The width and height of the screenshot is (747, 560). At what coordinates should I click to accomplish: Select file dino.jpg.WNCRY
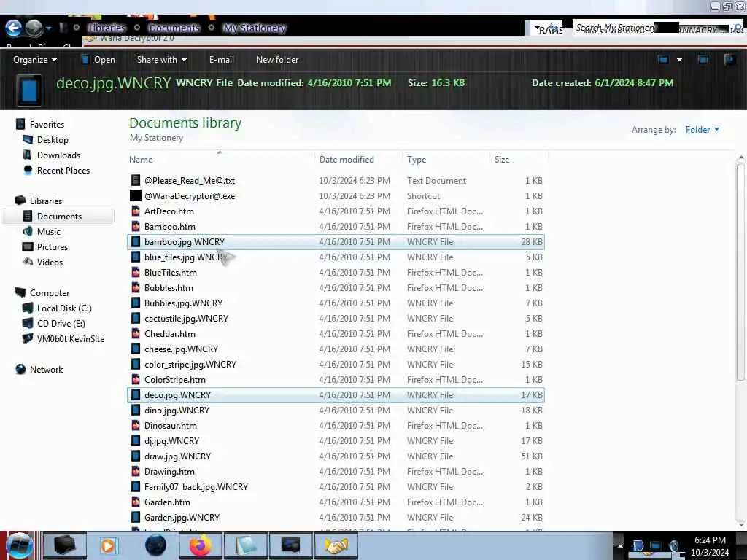point(336,410)
